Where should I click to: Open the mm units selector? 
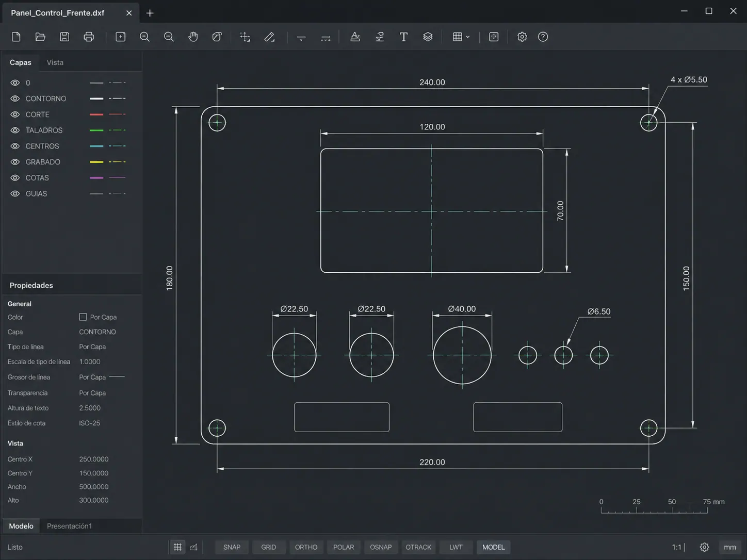coord(729,547)
